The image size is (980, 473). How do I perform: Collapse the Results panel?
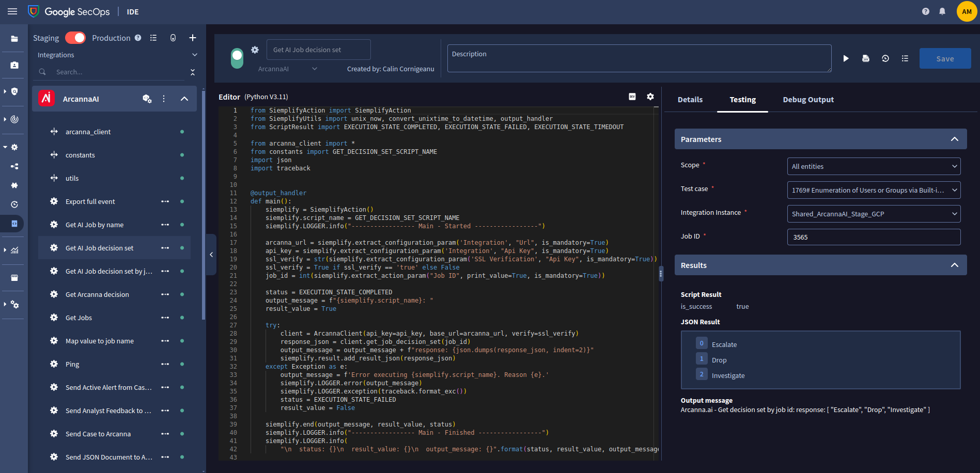955,265
